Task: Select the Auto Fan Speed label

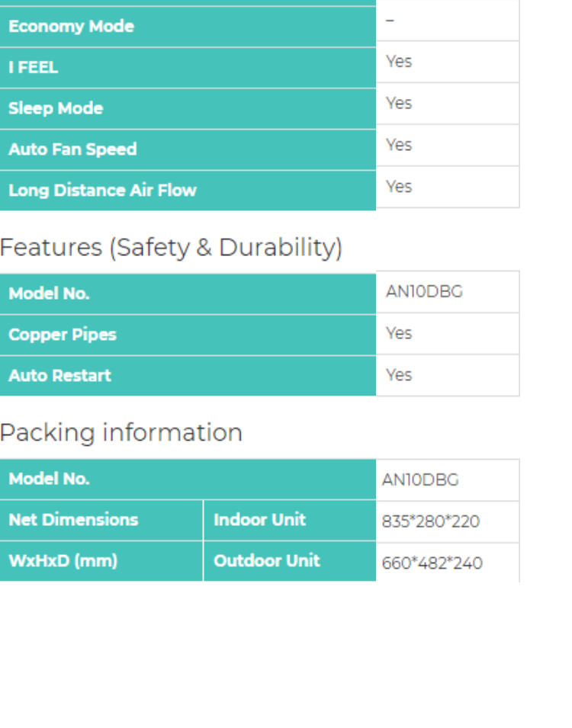Action: 72,149
